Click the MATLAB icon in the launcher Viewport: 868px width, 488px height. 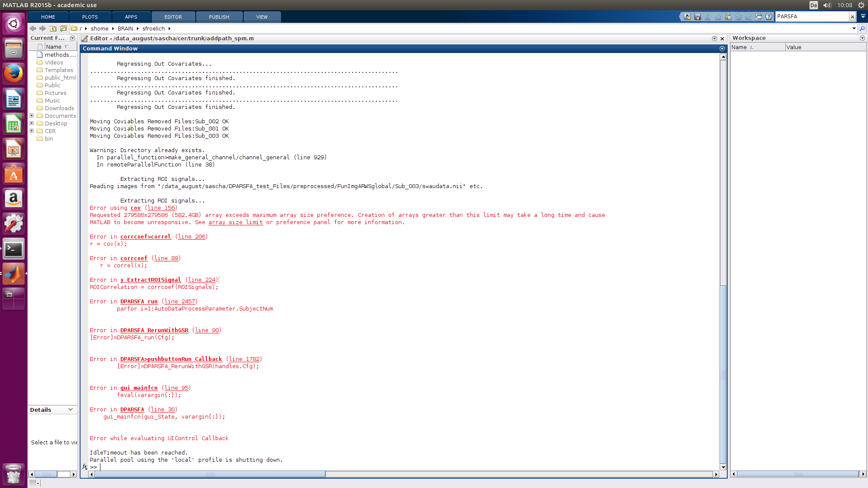pyautogui.click(x=14, y=274)
